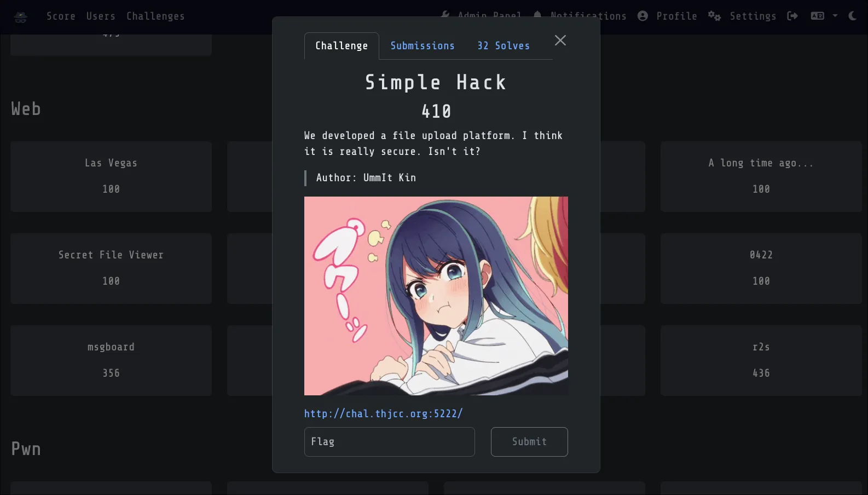Click the Submit flag button
Screen dimensions: 868x495
tap(529, 442)
